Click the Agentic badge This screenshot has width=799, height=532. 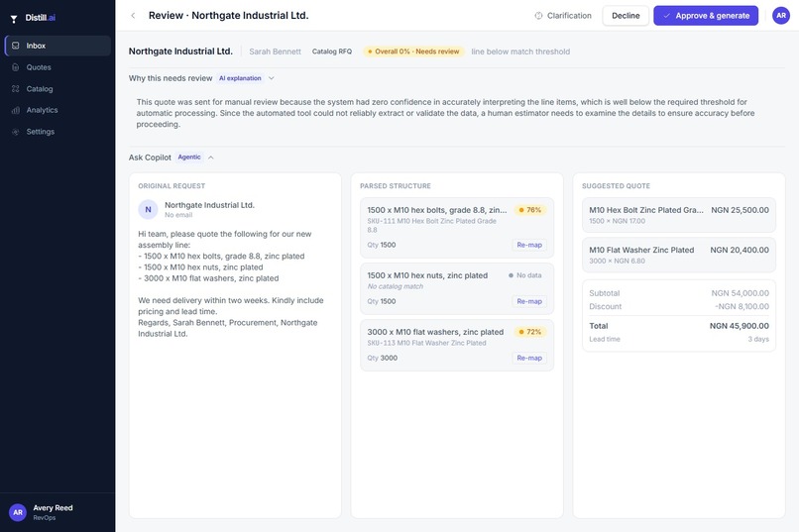(189, 158)
